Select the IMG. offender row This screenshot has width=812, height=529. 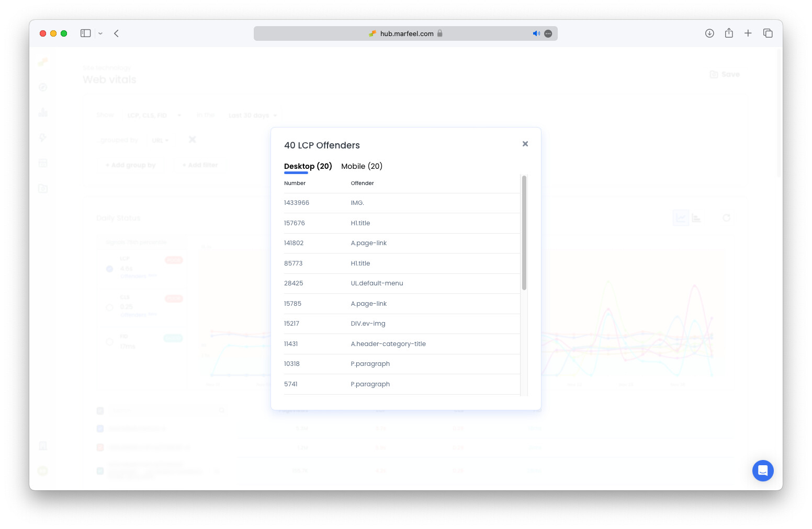357,203
